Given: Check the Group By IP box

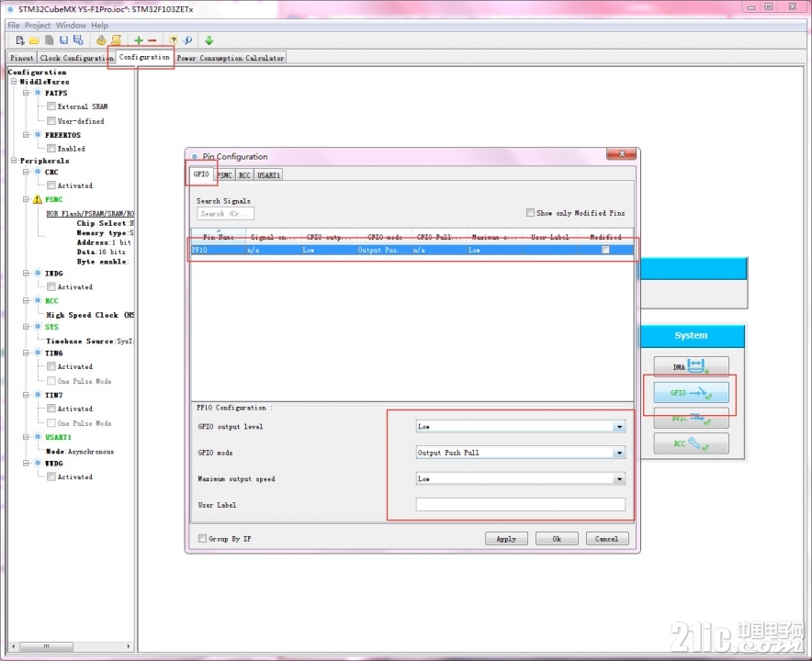Looking at the screenshot, I should (202, 538).
